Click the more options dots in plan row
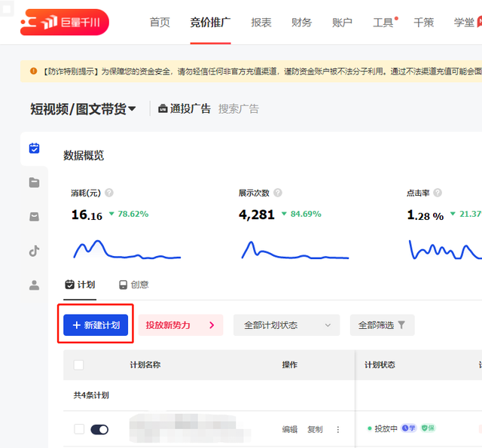482x448 pixels. [338, 429]
